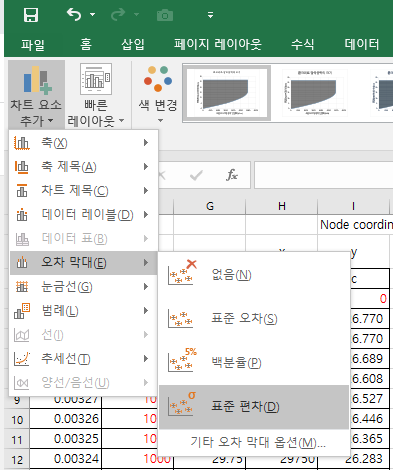393x470 pixels.
Task: Expand the arrow next to 추세선(T)
Action: coord(146,359)
